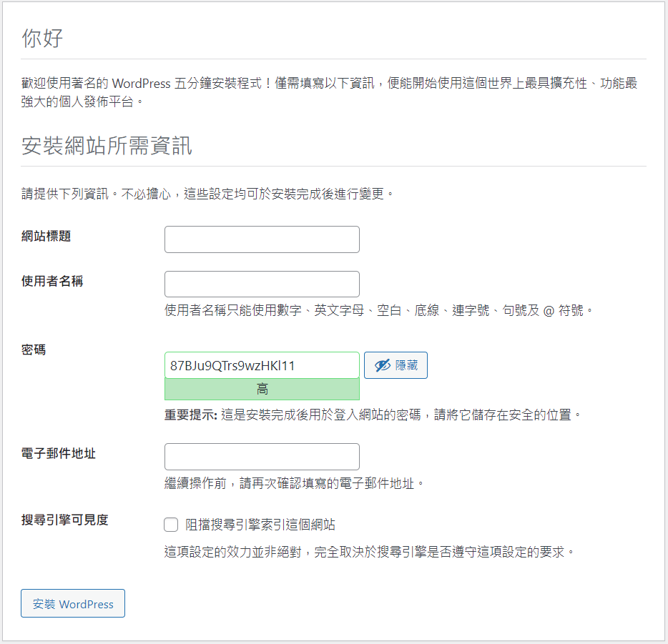Click the 你好 heading at the top
This screenshot has height=644, width=668.
pos(42,38)
